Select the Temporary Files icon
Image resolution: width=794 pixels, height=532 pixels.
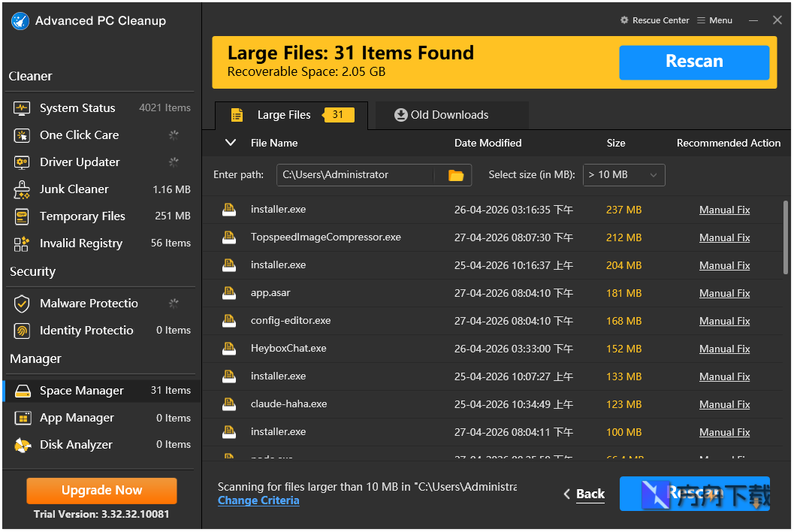(x=22, y=216)
